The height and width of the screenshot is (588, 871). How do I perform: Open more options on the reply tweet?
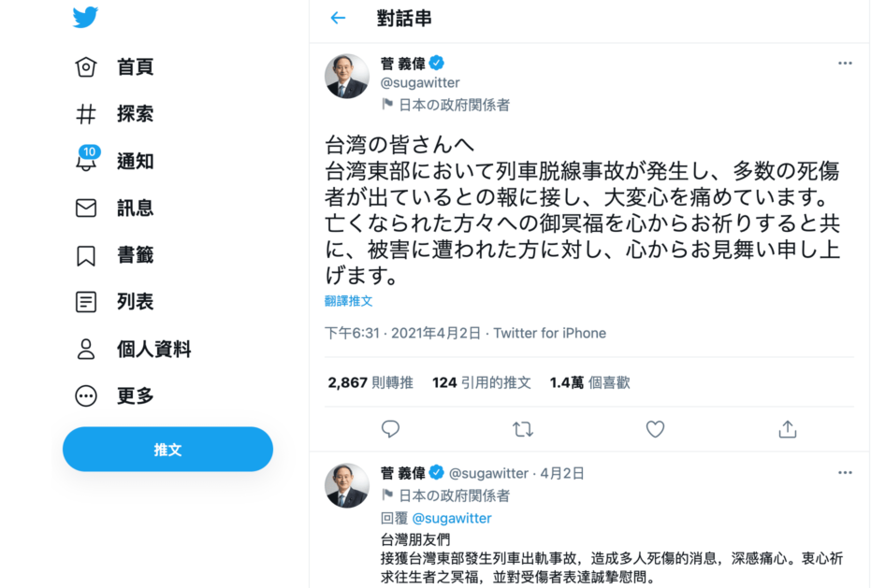point(845,473)
